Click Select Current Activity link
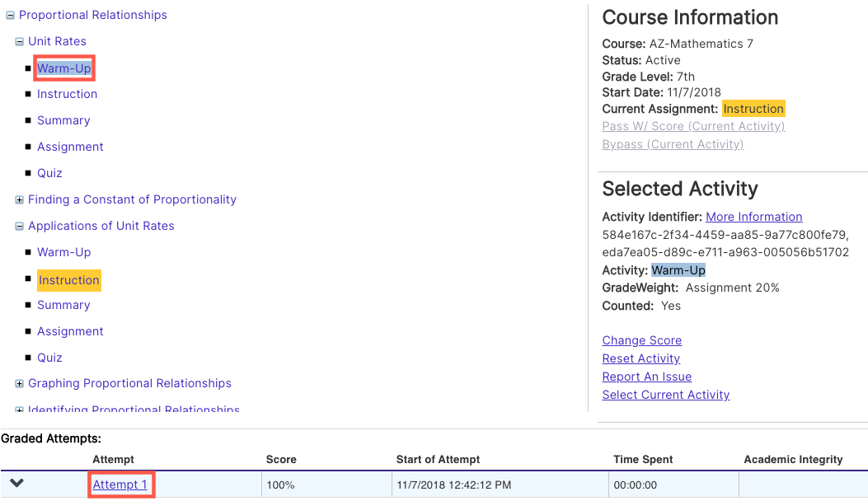Image resolution: width=868 pixels, height=501 pixels. click(x=665, y=395)
